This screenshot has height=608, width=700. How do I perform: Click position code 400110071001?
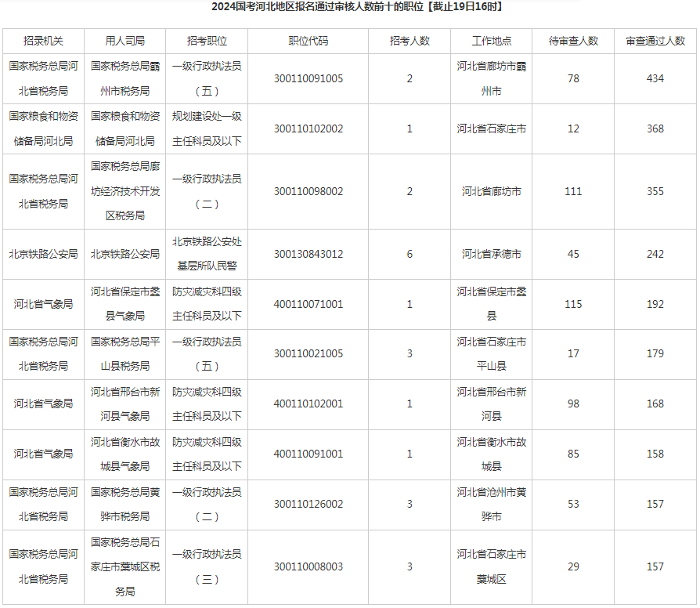tap(308, 304)
